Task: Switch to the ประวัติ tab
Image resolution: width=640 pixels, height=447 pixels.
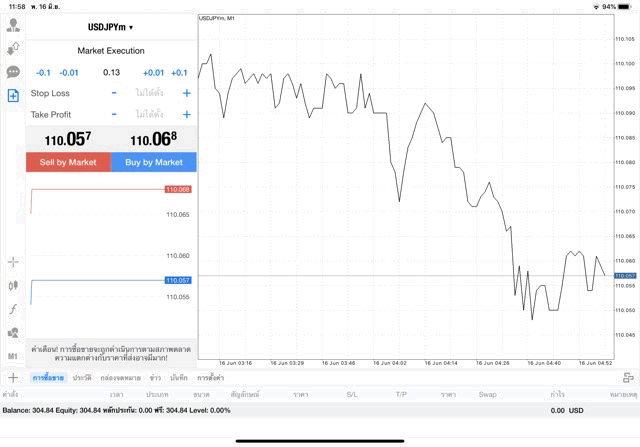Action: click(82, 378)
